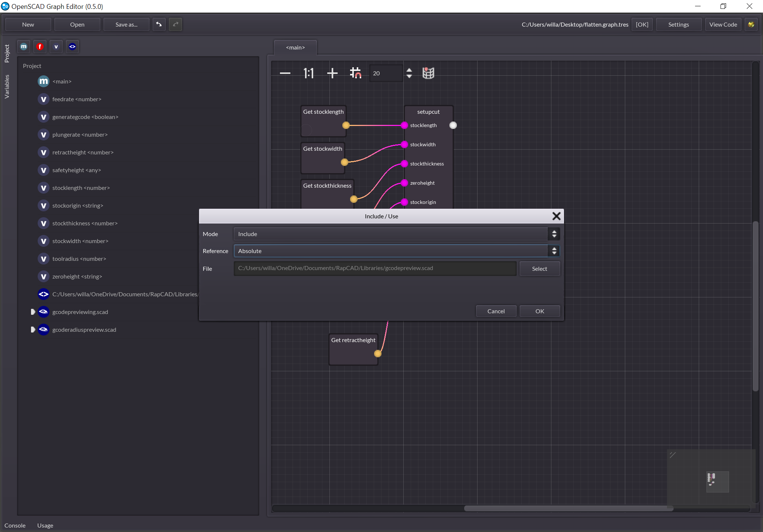Click the add include/use icon button

pyautogui.click(x=72, y=47)
